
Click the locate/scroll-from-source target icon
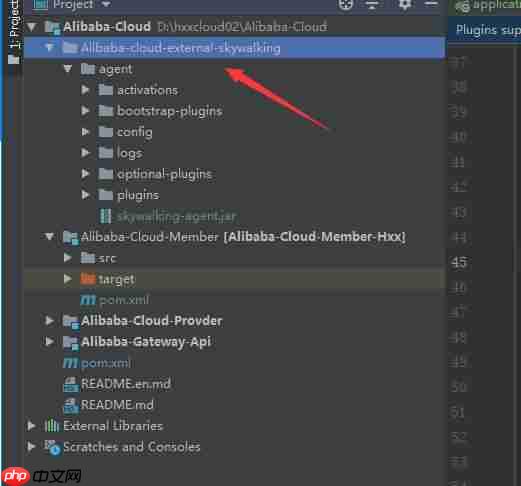(345, 5)
